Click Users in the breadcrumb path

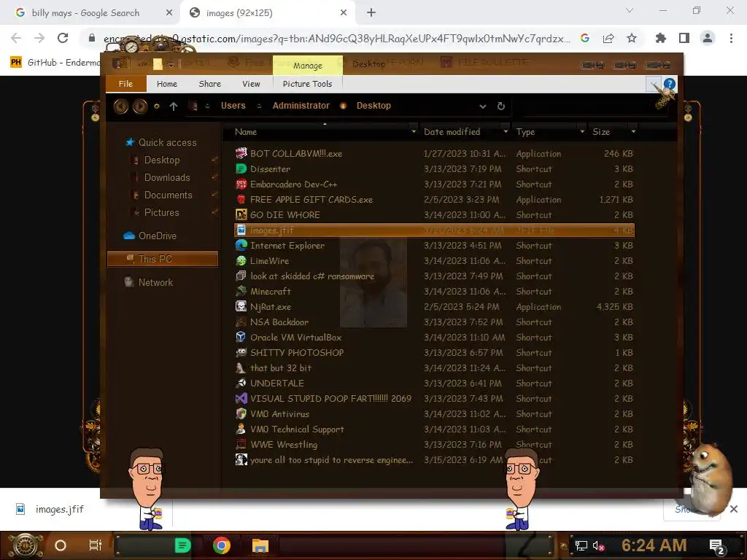click(x=233, y=106)
